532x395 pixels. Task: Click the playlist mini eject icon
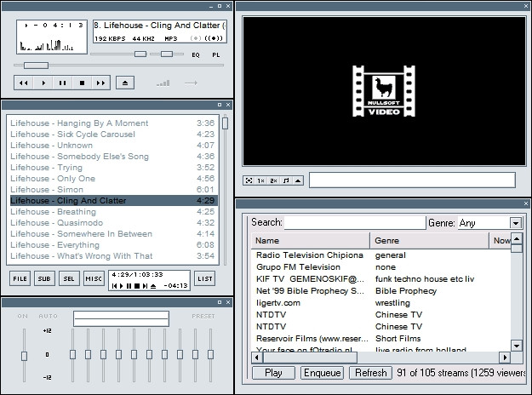coord(153,286)
